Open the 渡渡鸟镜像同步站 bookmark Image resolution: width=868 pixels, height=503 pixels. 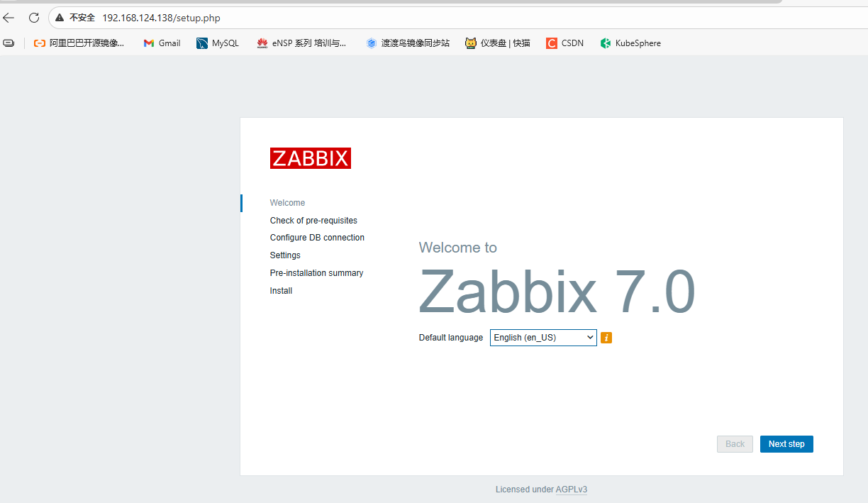point(408,43)
